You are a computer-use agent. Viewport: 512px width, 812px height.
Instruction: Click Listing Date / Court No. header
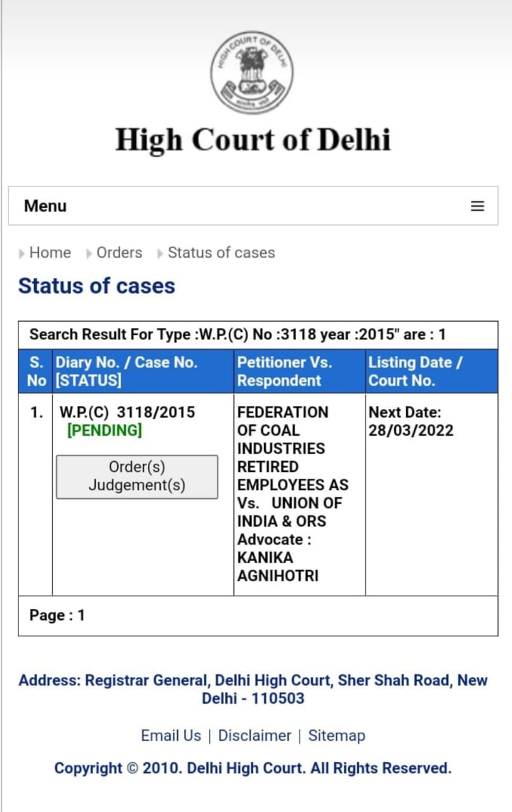pos(431,371)
